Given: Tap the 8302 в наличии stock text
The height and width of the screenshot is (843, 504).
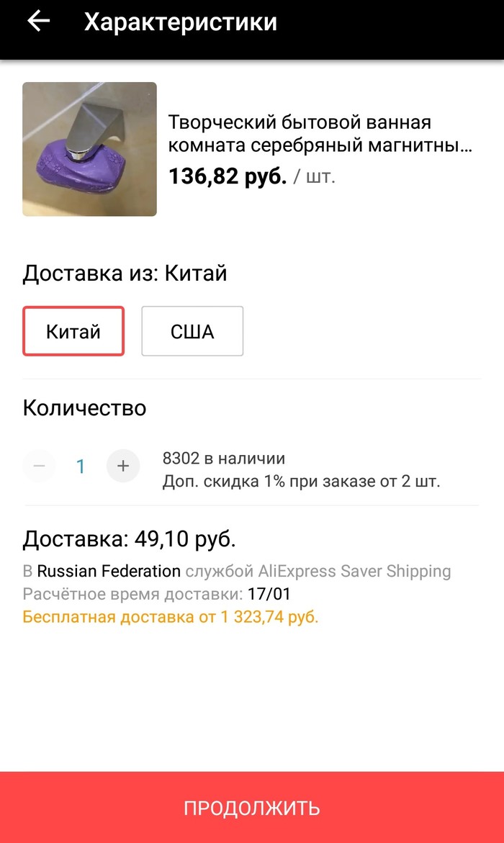Looking at the screenshot, I should pos(224,459).
